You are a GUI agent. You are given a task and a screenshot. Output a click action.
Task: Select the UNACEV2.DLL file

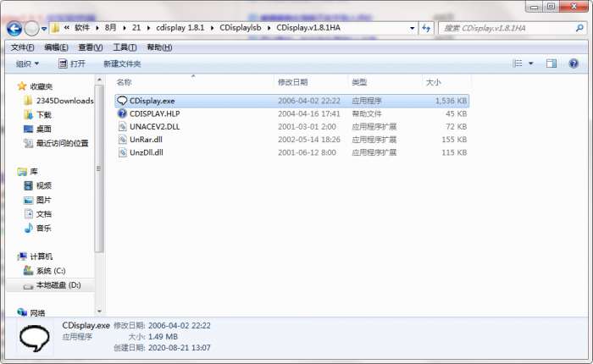pos(291,127)
